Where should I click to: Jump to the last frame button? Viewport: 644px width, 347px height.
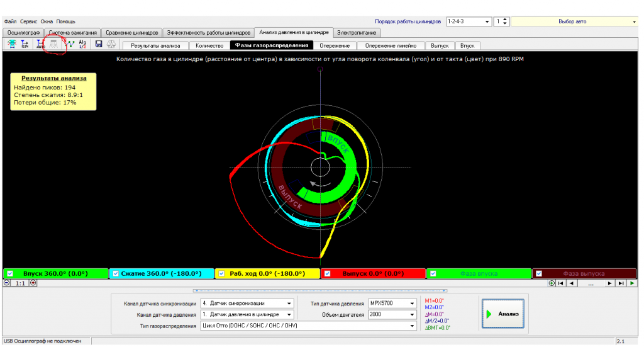point(621,283)
